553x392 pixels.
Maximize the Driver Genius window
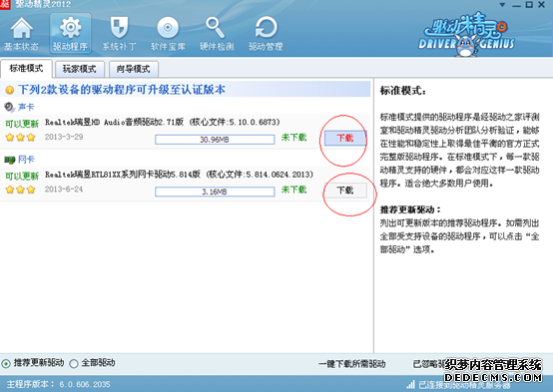(529, 5)
